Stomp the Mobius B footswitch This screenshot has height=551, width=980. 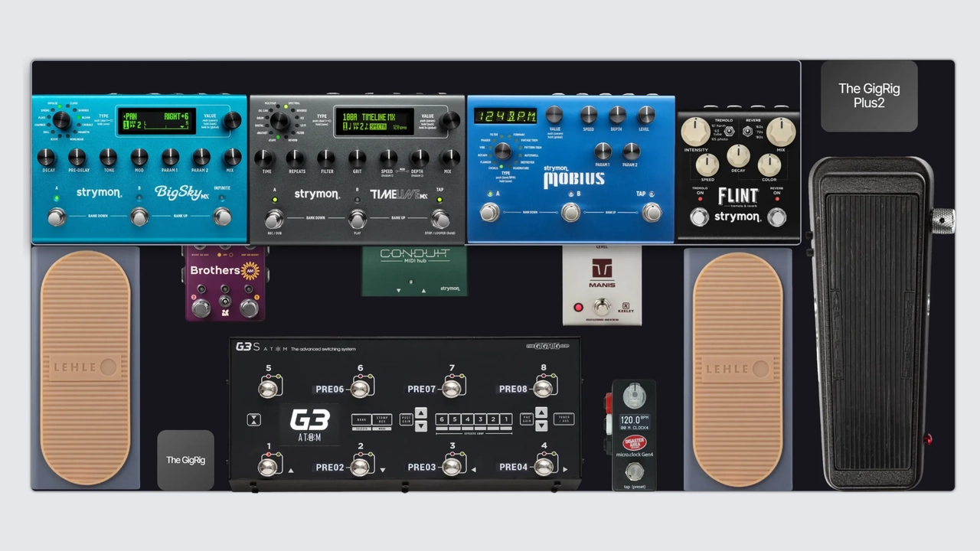click(570, 213)
